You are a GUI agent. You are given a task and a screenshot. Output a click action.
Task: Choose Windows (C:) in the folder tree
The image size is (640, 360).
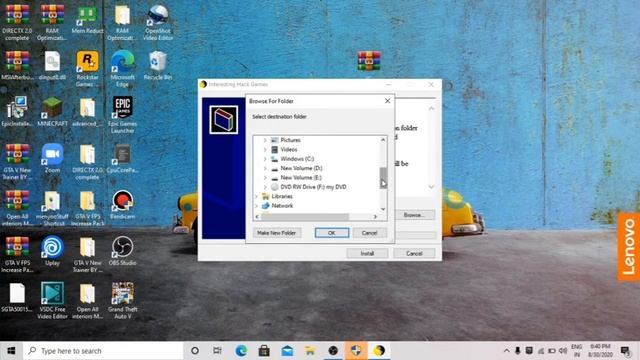[x=297, y=159]
